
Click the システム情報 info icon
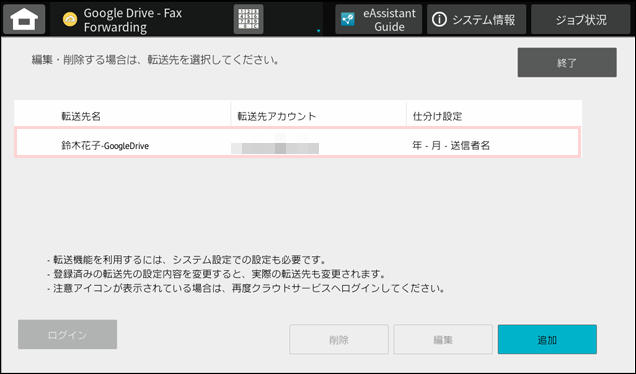coord(439,19)
